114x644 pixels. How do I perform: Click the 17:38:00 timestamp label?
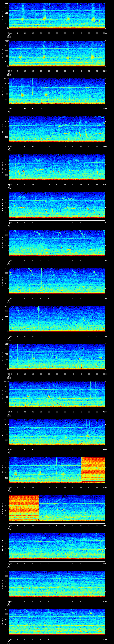[x=9, y=374]
